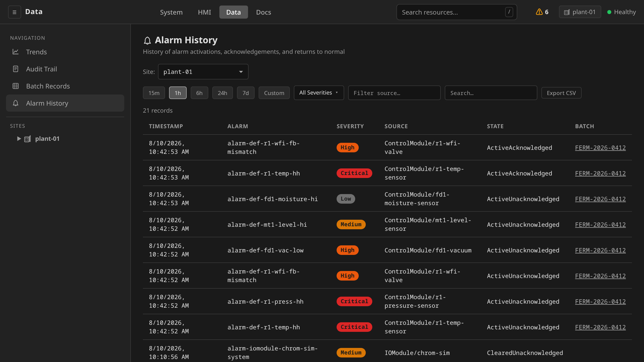Click the Alarm History bell icon in sidebar

(x=16, y=103)
